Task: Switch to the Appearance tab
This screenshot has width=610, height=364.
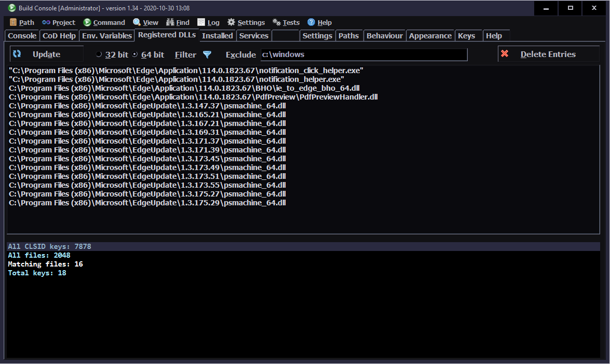Action: 430,36
